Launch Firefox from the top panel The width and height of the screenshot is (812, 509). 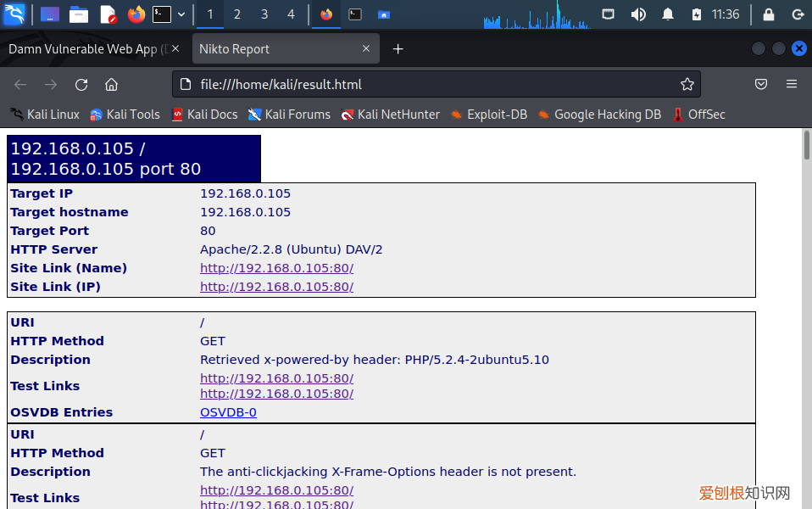pyautogui.click(x=136, y=14)
